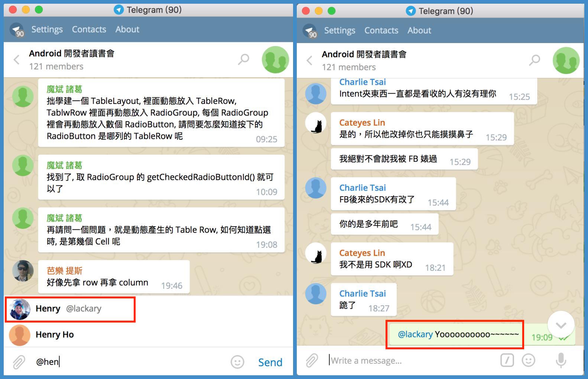Open Contacts in left Telegram window
Image resolution: width=588 pixels, height=379 pixels.
[x=89, y=29]
